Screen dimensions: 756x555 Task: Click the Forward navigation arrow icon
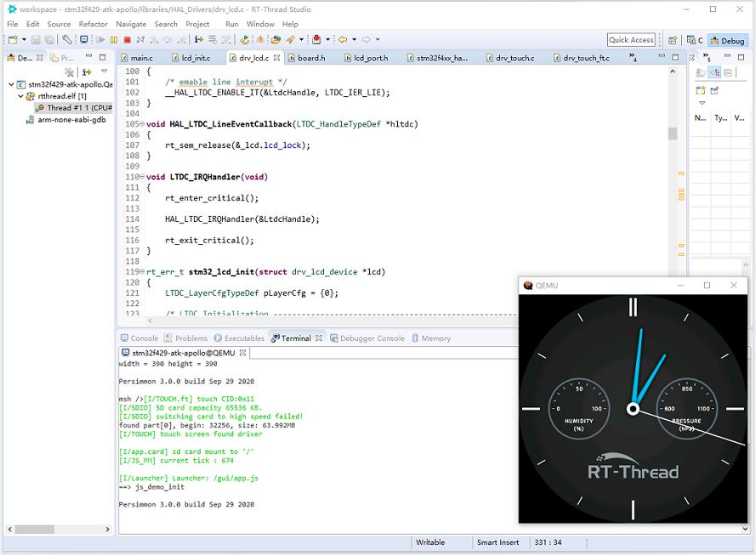coord(367,39)
